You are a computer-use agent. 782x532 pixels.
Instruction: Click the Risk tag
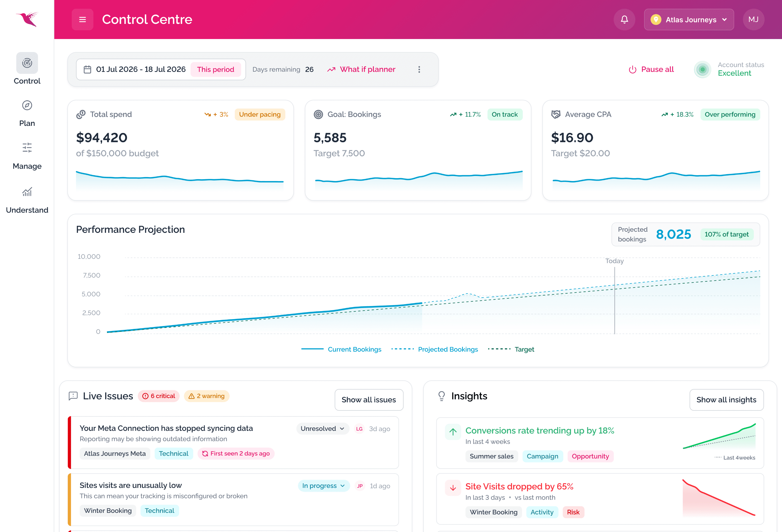pos(573,512)
